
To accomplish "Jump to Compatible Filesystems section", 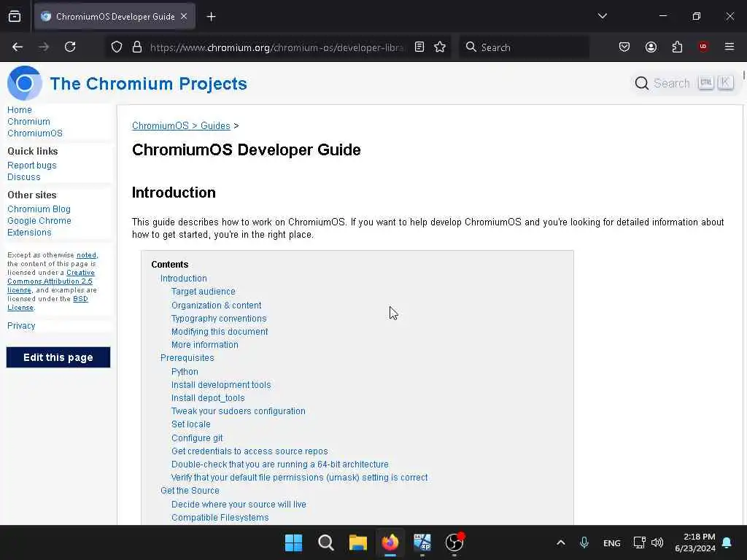I will coord(220,518).
